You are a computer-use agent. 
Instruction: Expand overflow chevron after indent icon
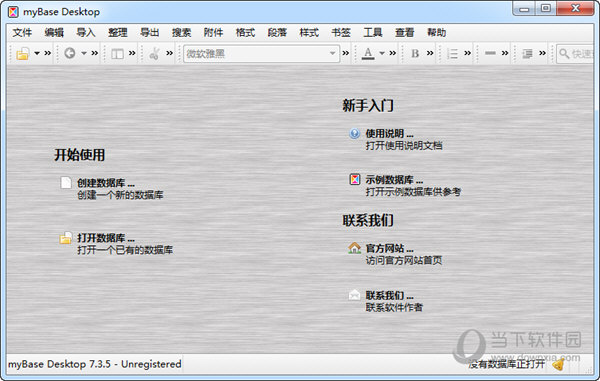(x=542, y=53)
